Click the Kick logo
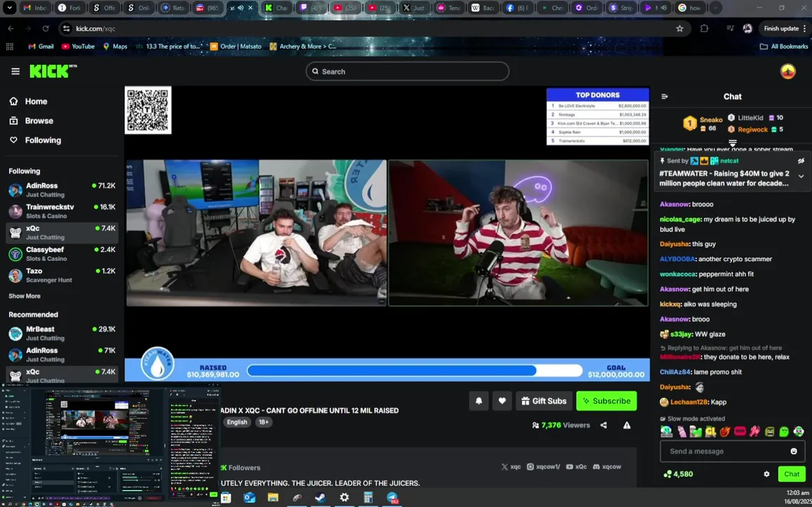This screenshot has width=812, height=507. [53, 71]
